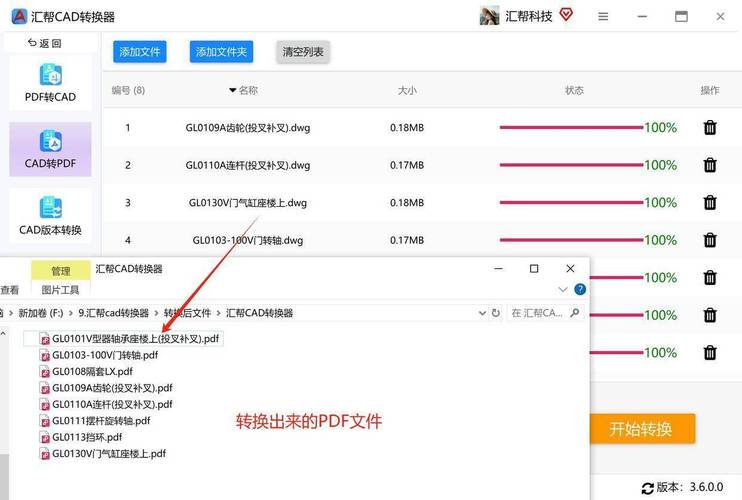
Task: Select GL0103-100V门转轴.dwg row name
Action: [248, 240]
